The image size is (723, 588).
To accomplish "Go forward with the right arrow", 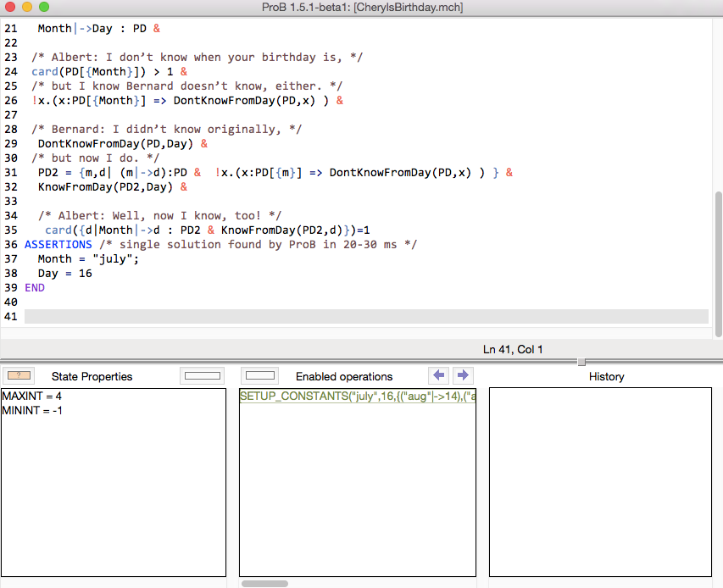I will (x=463, y=375).
